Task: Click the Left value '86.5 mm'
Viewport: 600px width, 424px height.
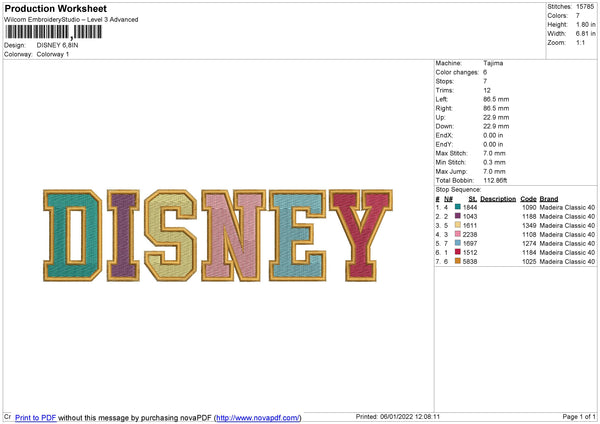Action: click(496, 99)
